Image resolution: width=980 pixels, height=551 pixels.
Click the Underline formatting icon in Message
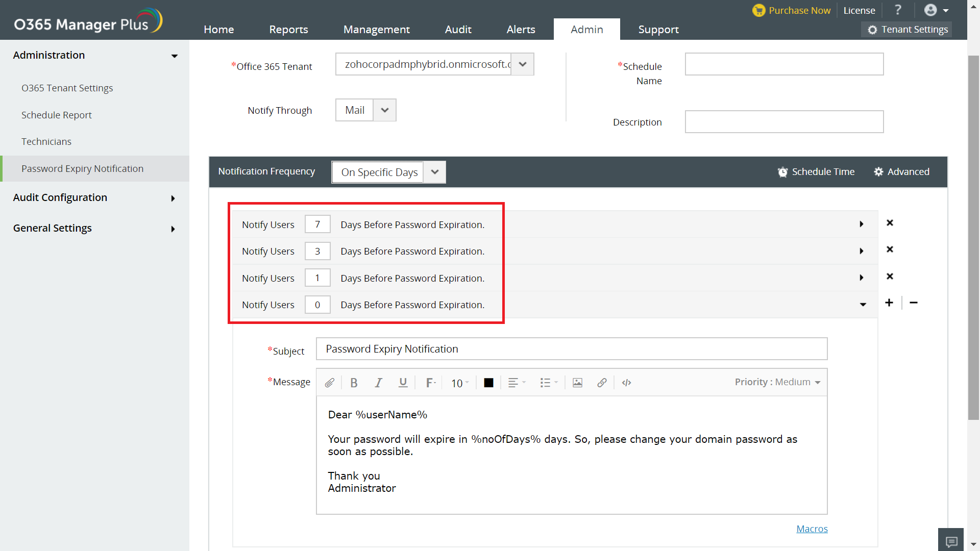click(x=402, y=382)
